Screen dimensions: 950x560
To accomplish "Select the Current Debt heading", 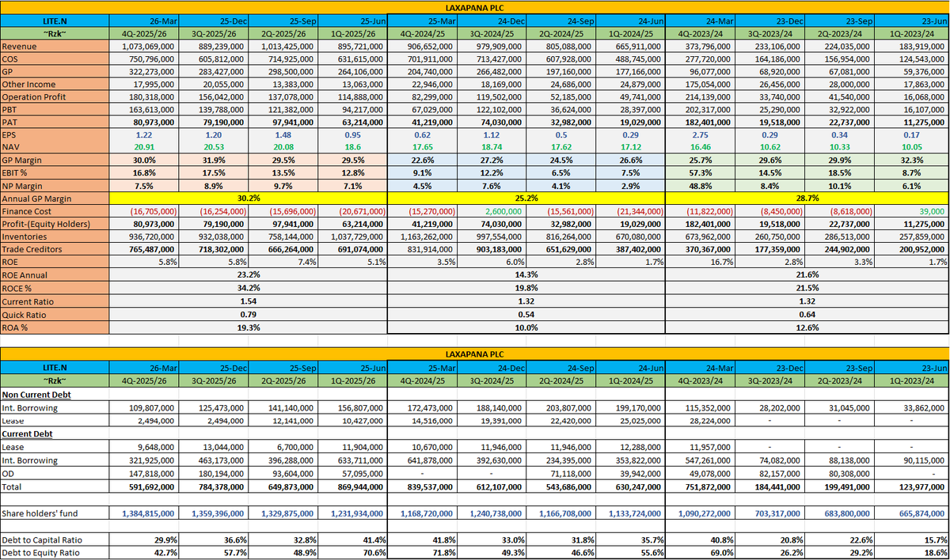I will coord(25,434).
